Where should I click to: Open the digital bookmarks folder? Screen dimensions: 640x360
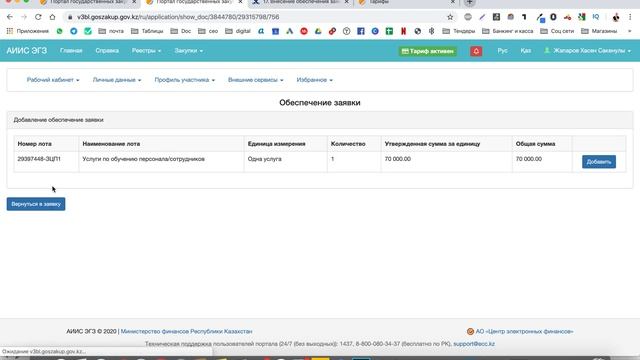pyautogui.click(x=238, y=31)
